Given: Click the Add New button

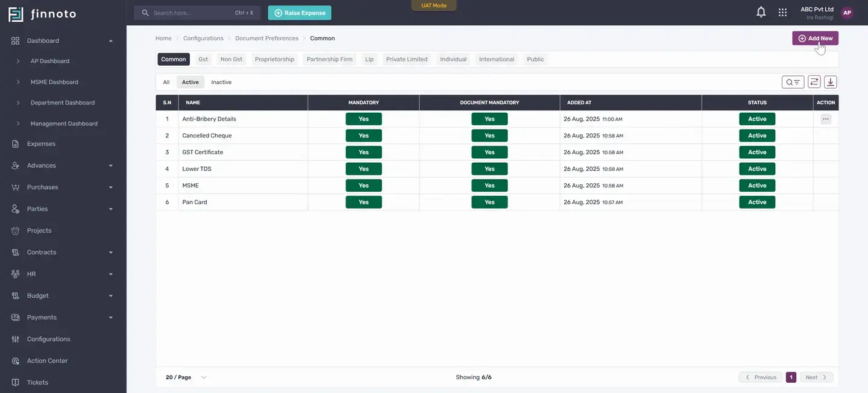Looking at the screenshot, I should click(x=815, y=38).
